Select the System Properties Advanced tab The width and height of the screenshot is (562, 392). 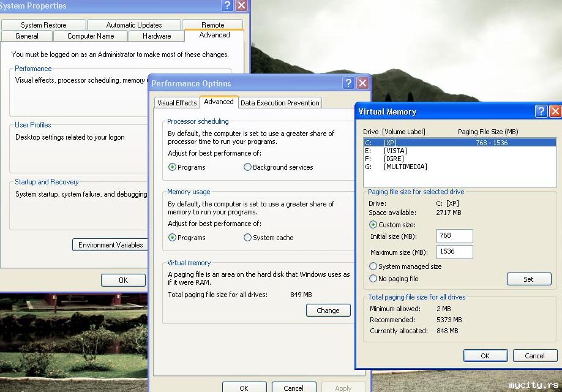point(214,35)
